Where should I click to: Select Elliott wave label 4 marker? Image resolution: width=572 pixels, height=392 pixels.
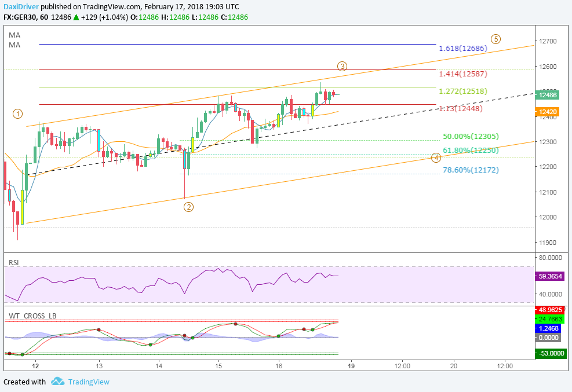coord(436,157)
